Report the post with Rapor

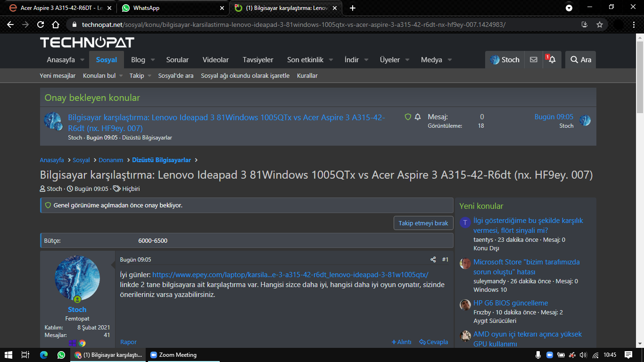point(128,342)
